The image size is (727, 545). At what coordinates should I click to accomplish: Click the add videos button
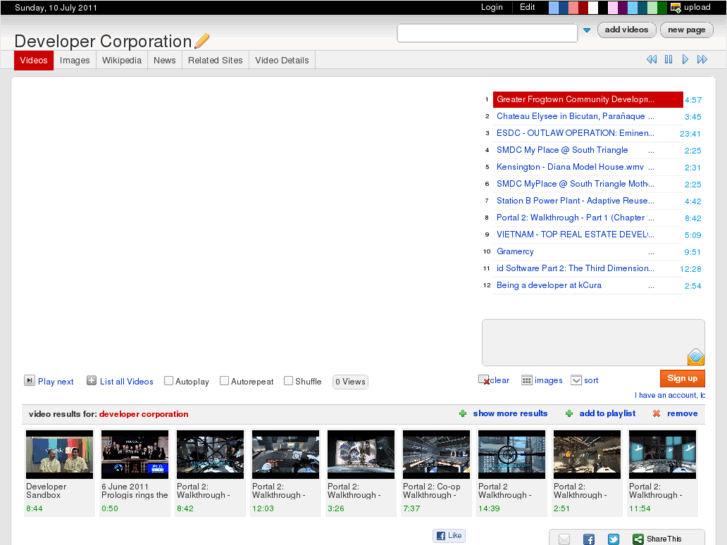tap(627, 30)
